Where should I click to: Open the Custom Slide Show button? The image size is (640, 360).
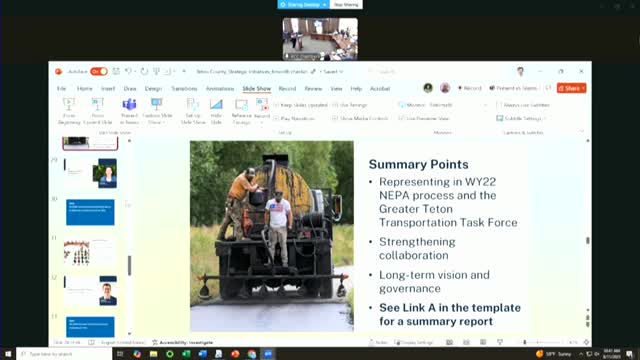click(157, 111)
